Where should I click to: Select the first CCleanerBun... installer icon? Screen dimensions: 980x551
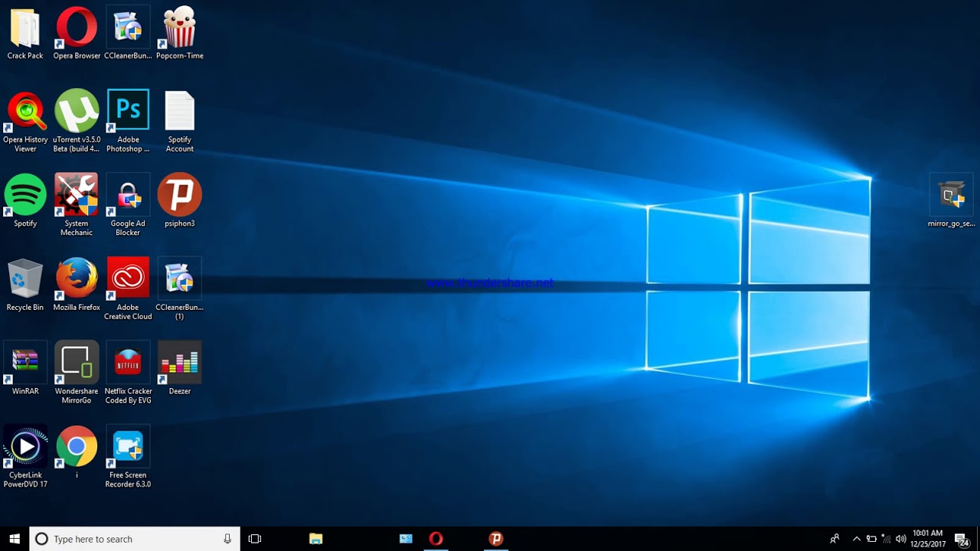click(x=128, y=34)
